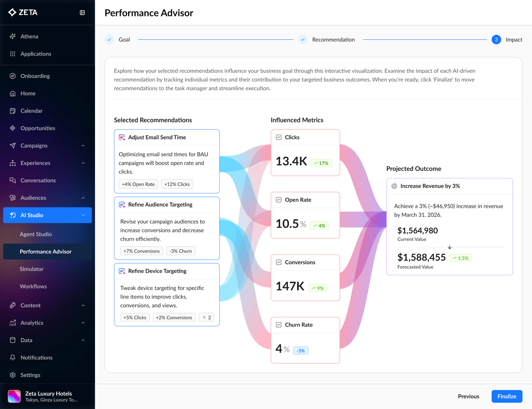Click the Applications grid icon
The height and width of the screenshot is (409, 532).
(x=13, y=54)
